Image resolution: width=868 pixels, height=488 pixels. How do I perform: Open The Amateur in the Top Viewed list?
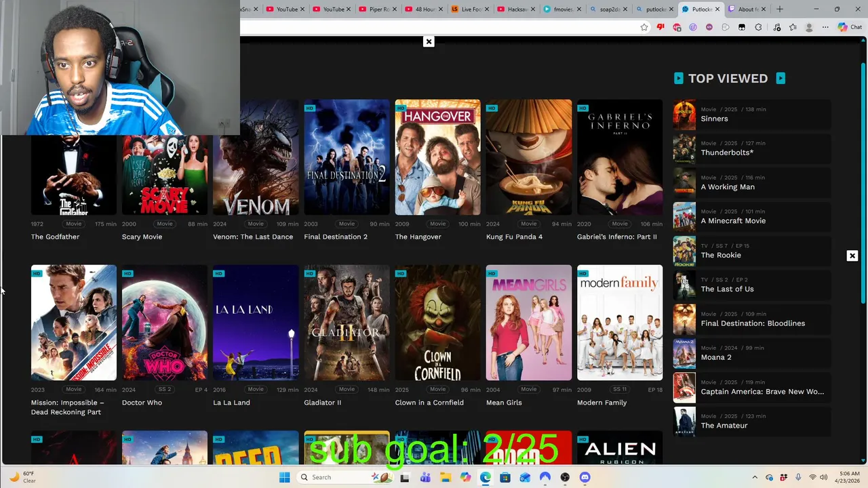coord(751,422)
